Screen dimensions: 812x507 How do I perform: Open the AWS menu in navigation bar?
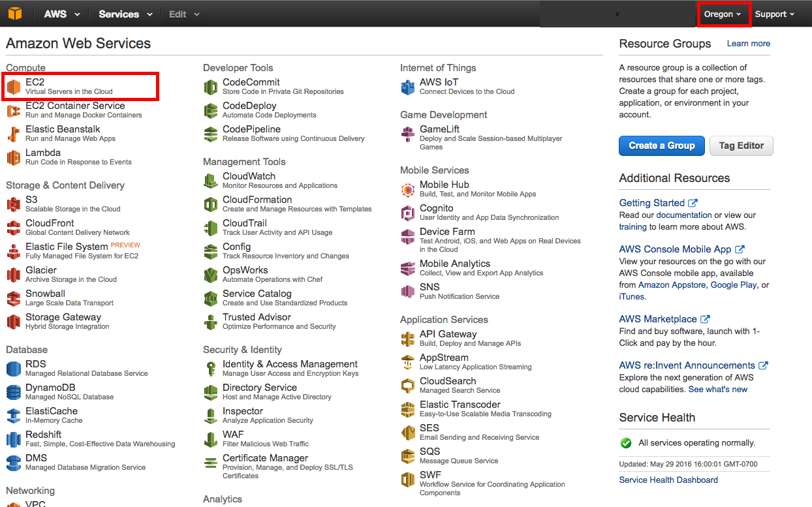point(62,14)
